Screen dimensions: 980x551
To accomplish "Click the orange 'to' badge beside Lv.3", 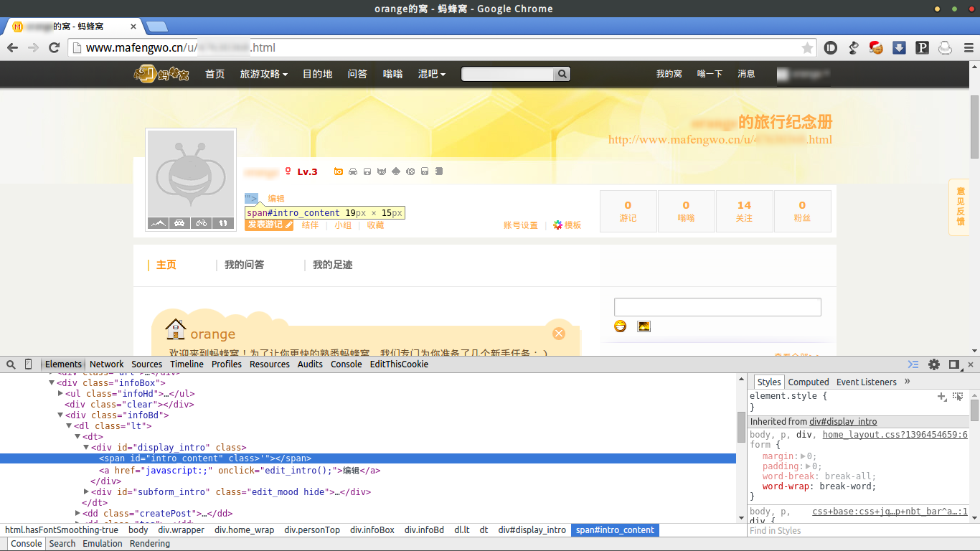I will 339,171.
